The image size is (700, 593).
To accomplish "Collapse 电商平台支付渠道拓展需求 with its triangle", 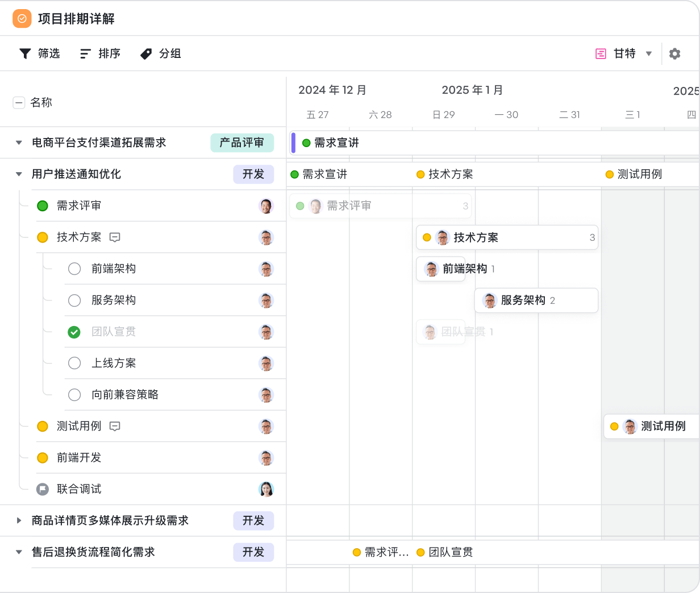I will click(19, 143).
